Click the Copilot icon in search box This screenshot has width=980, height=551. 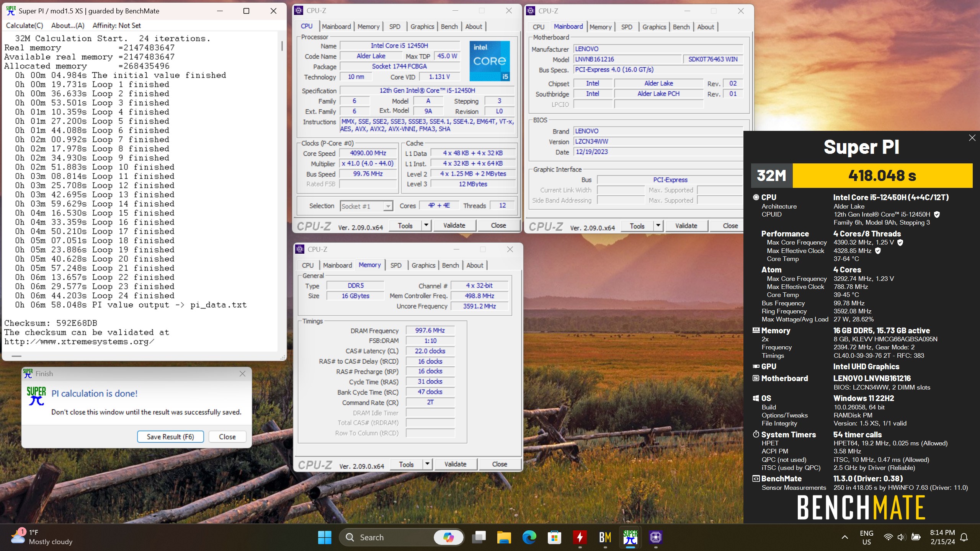[x=448, y=537]
